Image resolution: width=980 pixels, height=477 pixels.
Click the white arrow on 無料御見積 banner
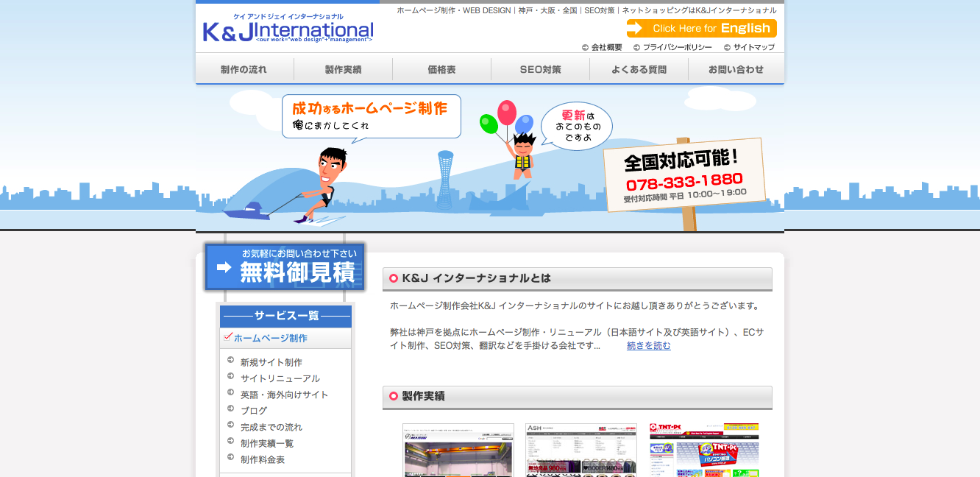click(x=224, y=266)
